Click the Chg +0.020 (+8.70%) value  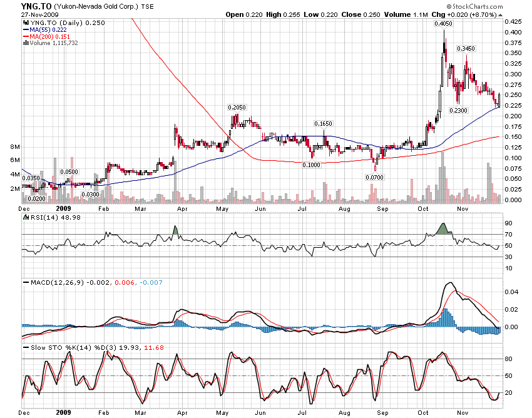[x=464, y=14]
